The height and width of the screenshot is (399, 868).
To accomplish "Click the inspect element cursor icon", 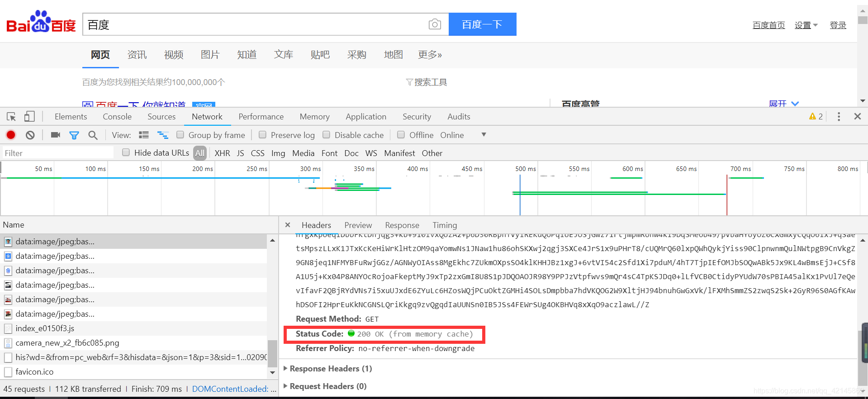I will point(11,117).
